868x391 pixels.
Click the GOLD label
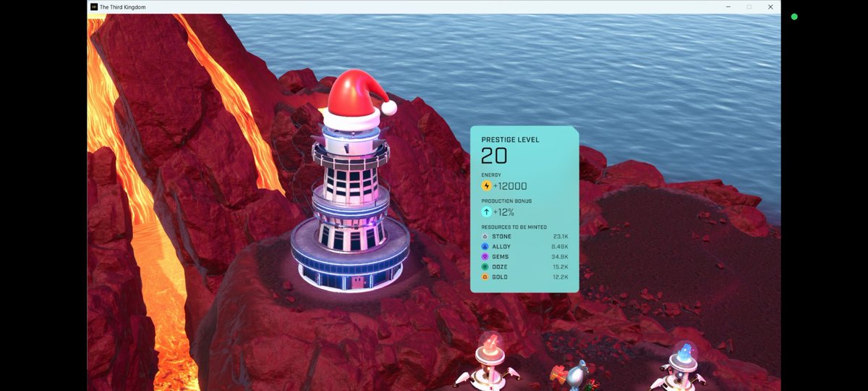click(500, 277)
